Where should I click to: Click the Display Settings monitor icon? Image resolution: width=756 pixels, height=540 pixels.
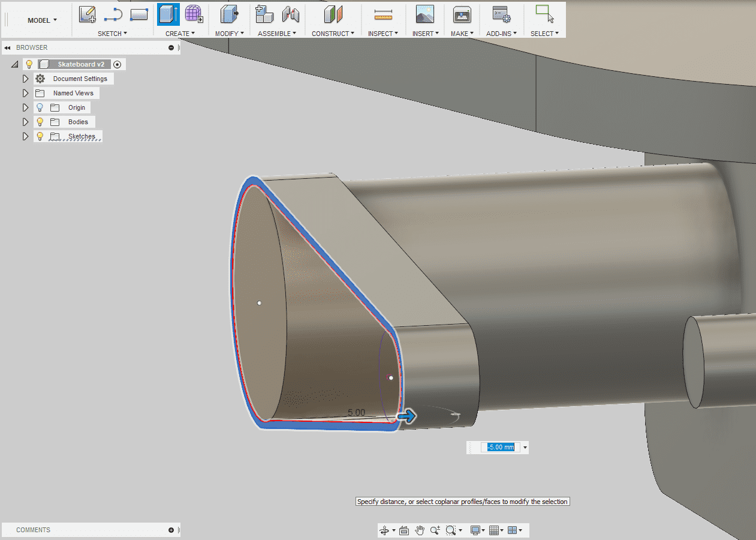click(x=475, y=530)
